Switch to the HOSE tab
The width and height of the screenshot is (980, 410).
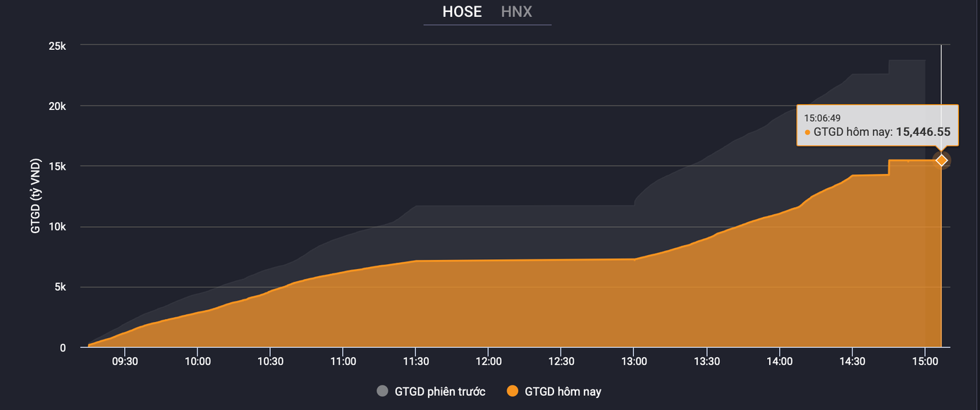tap(462, 12)
